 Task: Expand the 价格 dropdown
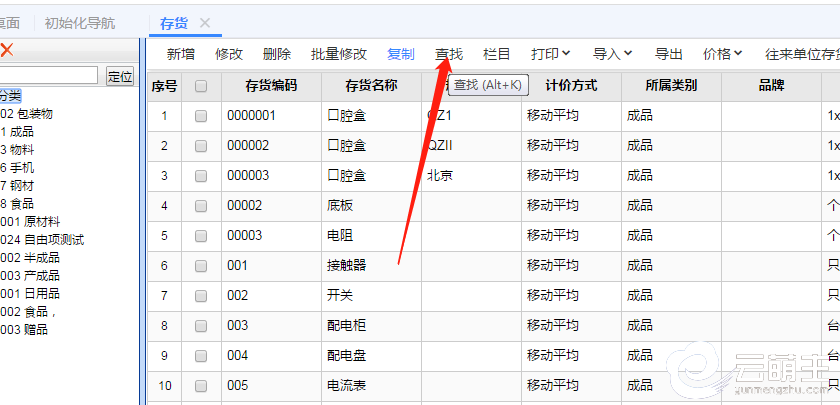(x=723, y=54)
